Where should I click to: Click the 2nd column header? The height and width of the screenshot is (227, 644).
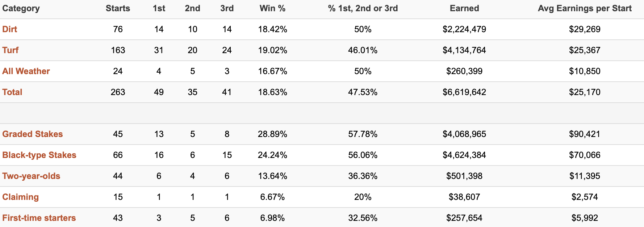193,8
